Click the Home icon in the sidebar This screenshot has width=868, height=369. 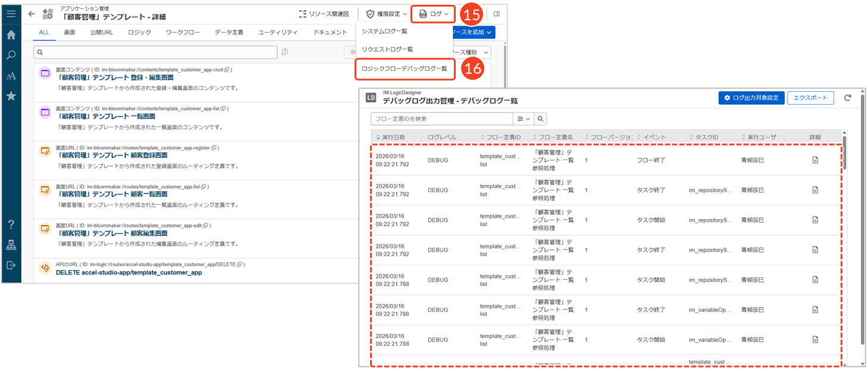pos(11,35)
